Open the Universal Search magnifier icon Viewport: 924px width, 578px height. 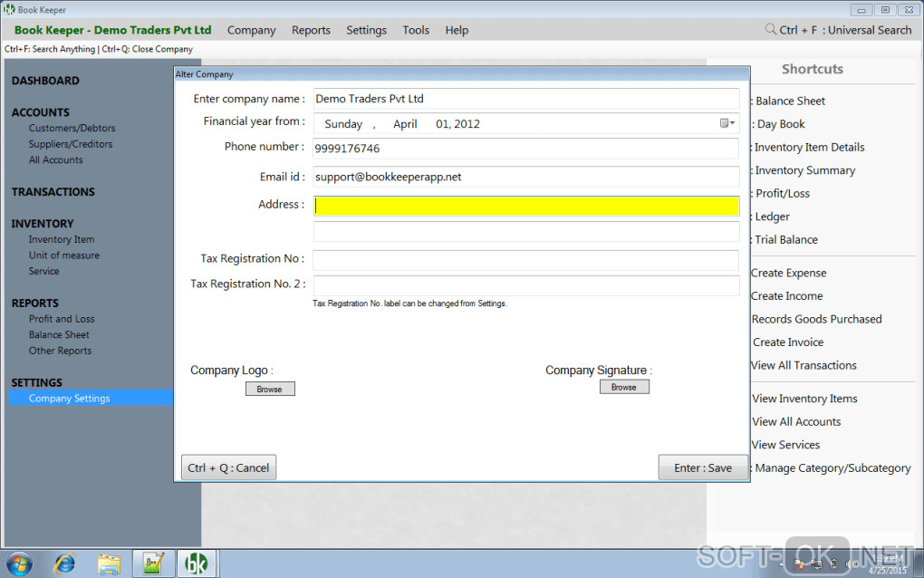click(x=770, y=29)
